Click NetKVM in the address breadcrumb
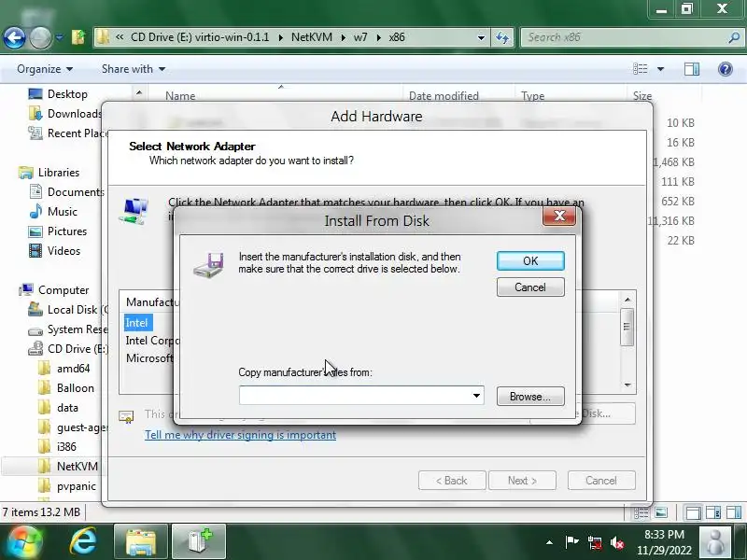The width and height of the screenshot is (747, 560). pos(312,37)
